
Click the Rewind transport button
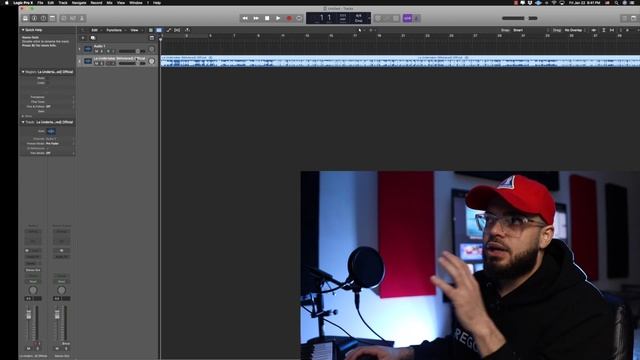245,18
